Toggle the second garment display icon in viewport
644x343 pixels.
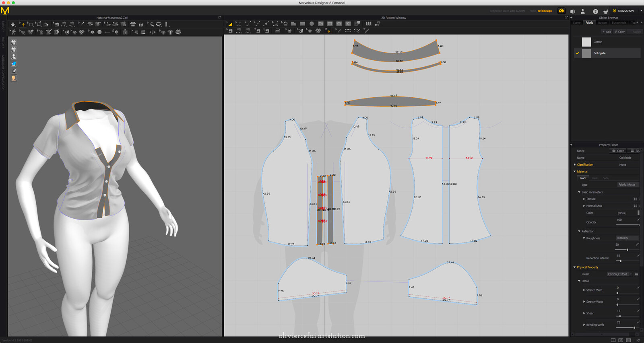click(x=14, y=49)
